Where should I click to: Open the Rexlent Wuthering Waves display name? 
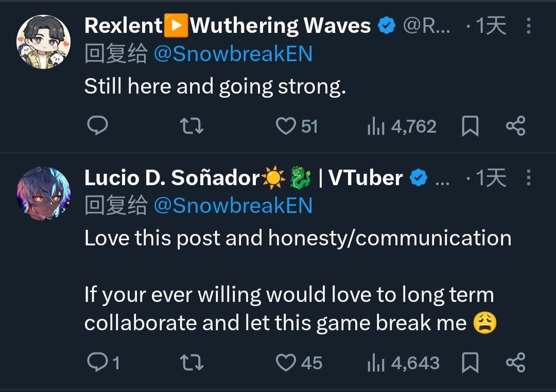(227, 26)
